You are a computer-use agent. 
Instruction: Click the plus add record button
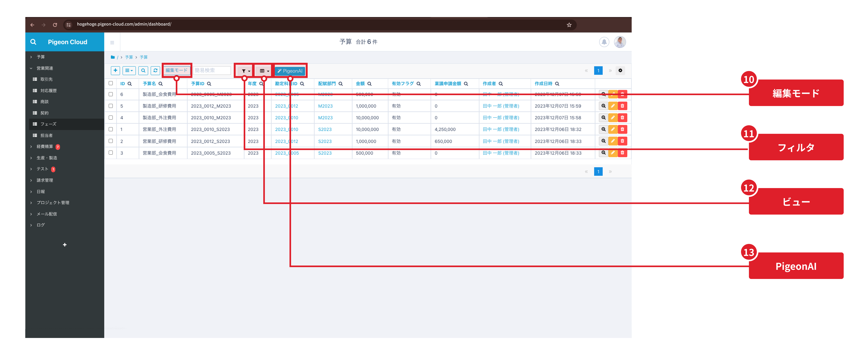point(115,70)
